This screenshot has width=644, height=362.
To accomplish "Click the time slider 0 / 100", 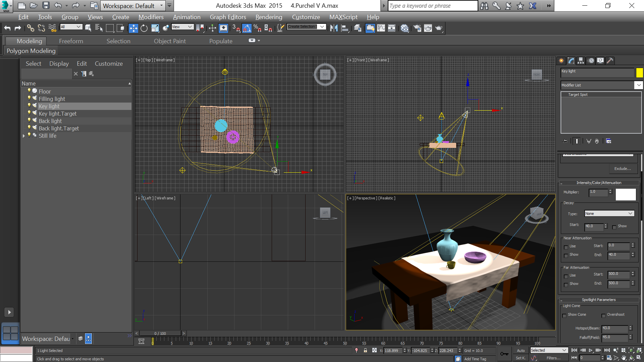I will pos(160,334).
